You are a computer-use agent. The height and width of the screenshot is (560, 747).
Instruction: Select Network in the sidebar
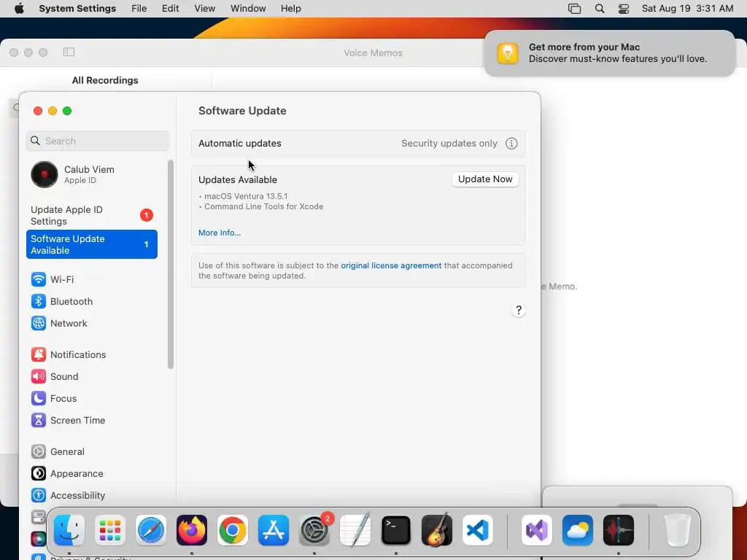(91, 323)
